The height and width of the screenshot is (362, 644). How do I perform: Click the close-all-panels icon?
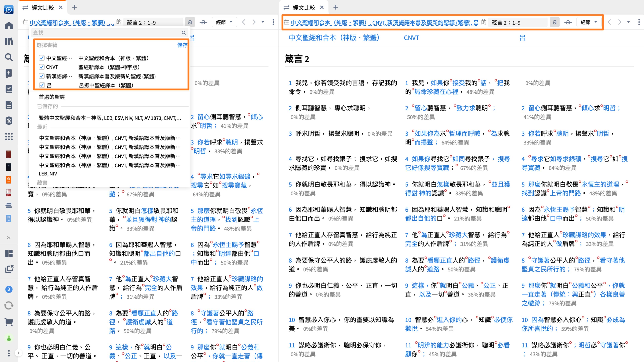[x=9, y=269]
